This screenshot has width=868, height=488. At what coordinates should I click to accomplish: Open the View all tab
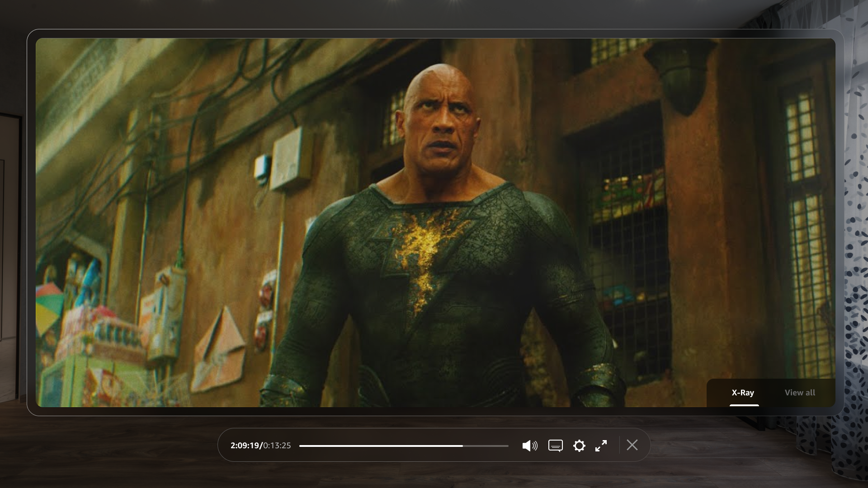click(800, 393)
